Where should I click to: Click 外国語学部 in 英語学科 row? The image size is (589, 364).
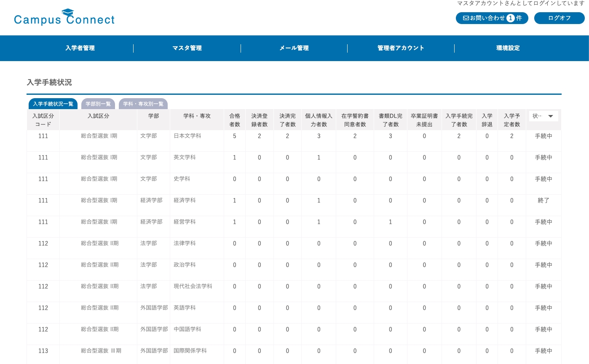point(154,308)
